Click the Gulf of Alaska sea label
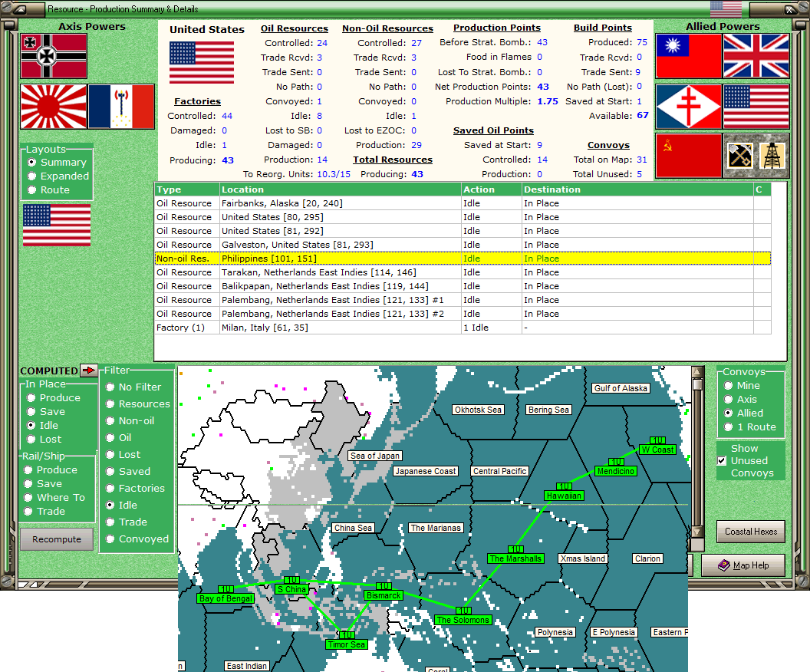Screen dimensions: 810x672 [x=621, y=388]
